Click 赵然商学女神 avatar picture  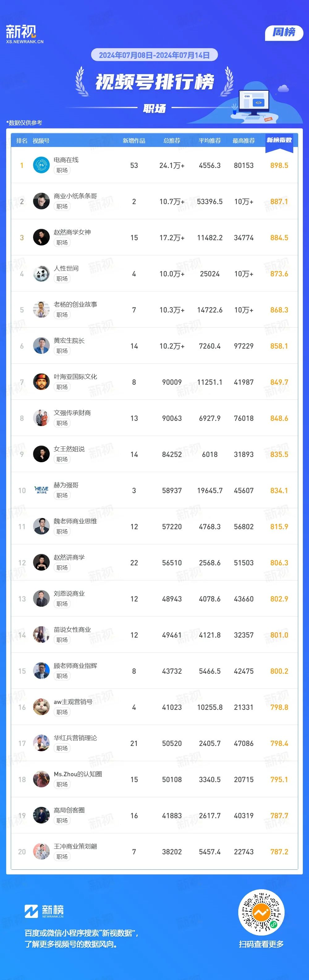click(x=41, y=237)
